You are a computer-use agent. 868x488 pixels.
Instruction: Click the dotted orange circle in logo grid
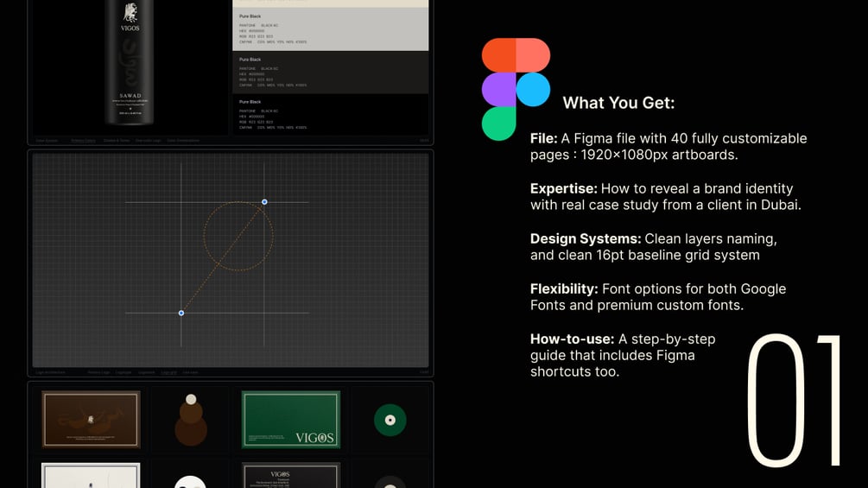coord(238,236)
